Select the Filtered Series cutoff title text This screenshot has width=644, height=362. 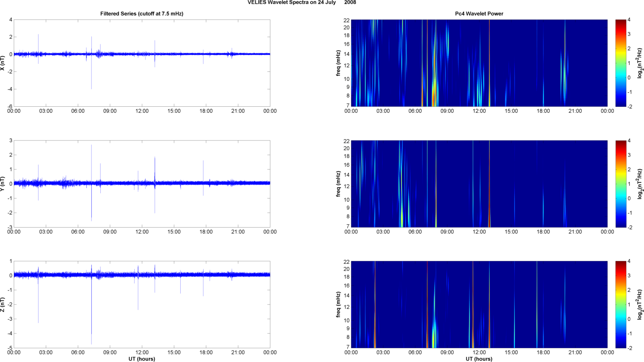point(142,14)
